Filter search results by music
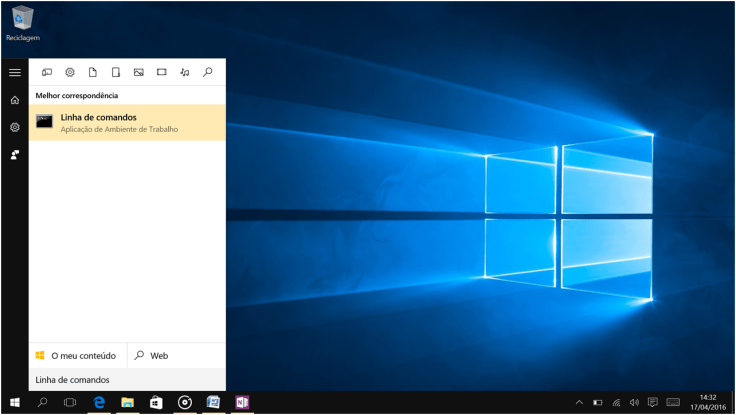Screen dimensions: 736x415 point(185,72)
